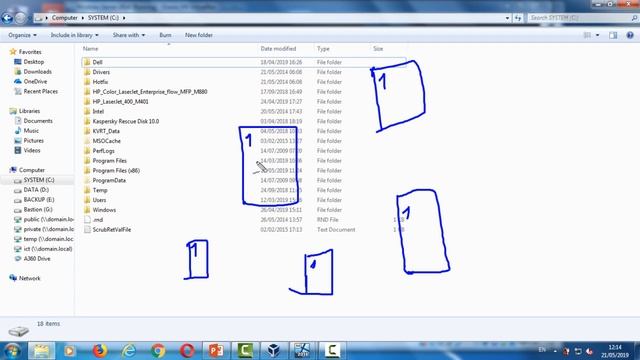
Task: Sort by the Date modified column header
Action: click(x=278, y=49)
